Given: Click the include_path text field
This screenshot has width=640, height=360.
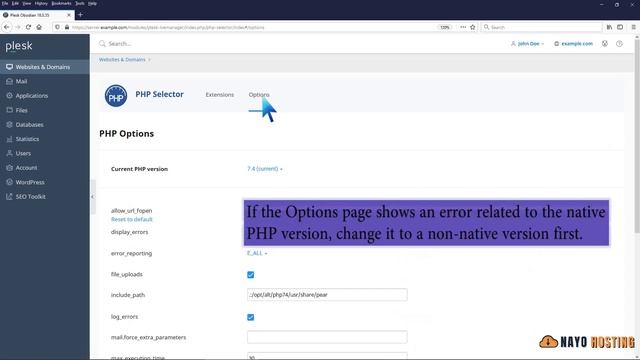Looking at the screenshot, I should click(327, 295).
